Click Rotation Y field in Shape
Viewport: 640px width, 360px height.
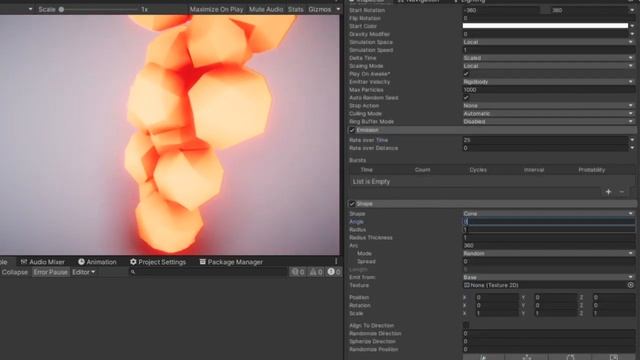click(x=556, y=305)
